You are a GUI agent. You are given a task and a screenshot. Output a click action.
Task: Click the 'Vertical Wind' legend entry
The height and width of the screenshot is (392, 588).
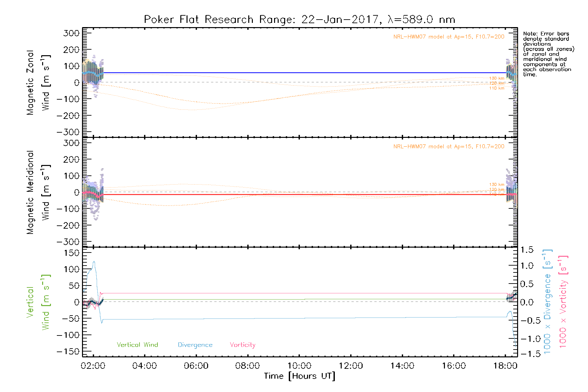point(138,345)
